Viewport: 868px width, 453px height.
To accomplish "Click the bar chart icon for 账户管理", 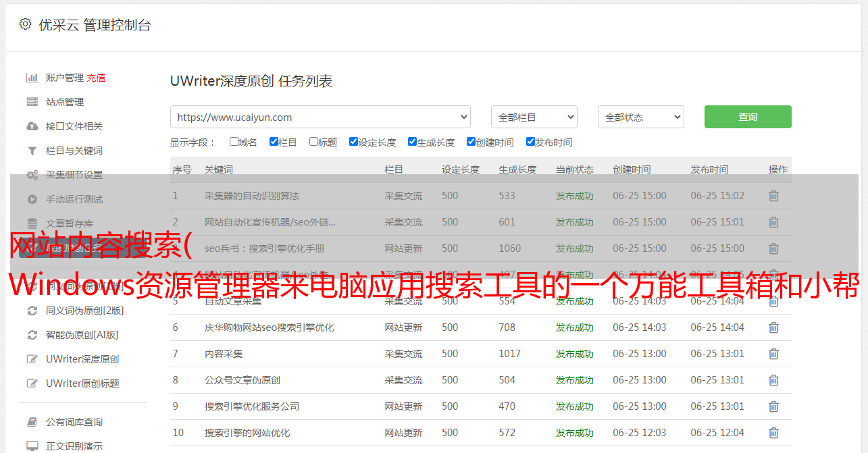I will pyautogui.click(x=32, y=78).
